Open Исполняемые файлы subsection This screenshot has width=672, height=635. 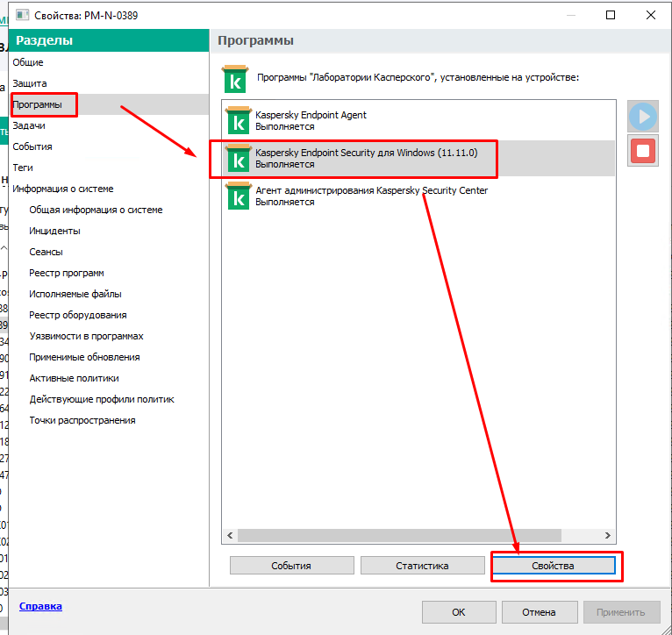tap(75, 294)
